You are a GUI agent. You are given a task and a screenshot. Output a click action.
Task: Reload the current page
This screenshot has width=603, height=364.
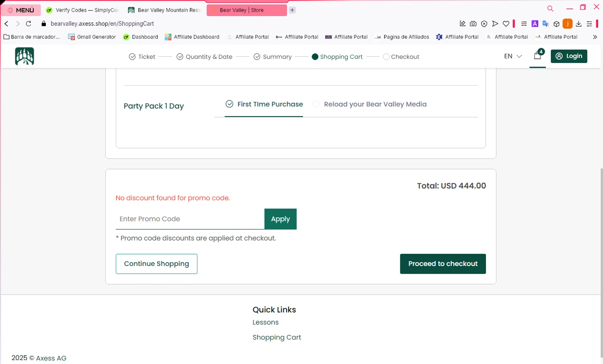(x=29, y=24)
